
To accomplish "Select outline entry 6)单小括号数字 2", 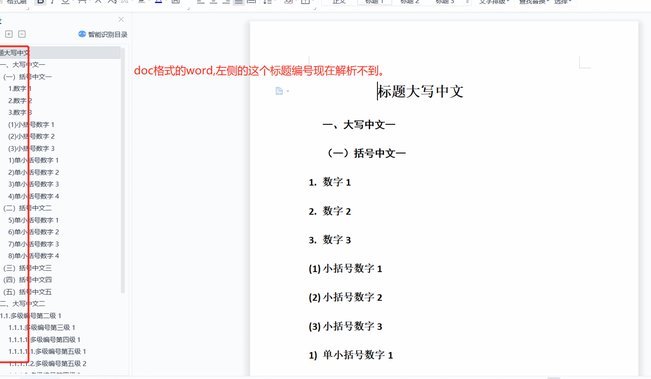I will click(34, 232).
